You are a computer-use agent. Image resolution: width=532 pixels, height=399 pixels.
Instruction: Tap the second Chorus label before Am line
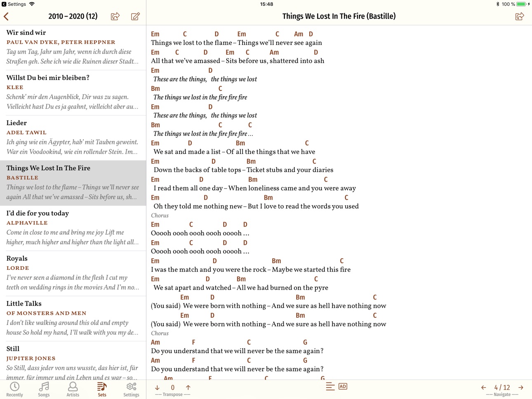[160, 333]
